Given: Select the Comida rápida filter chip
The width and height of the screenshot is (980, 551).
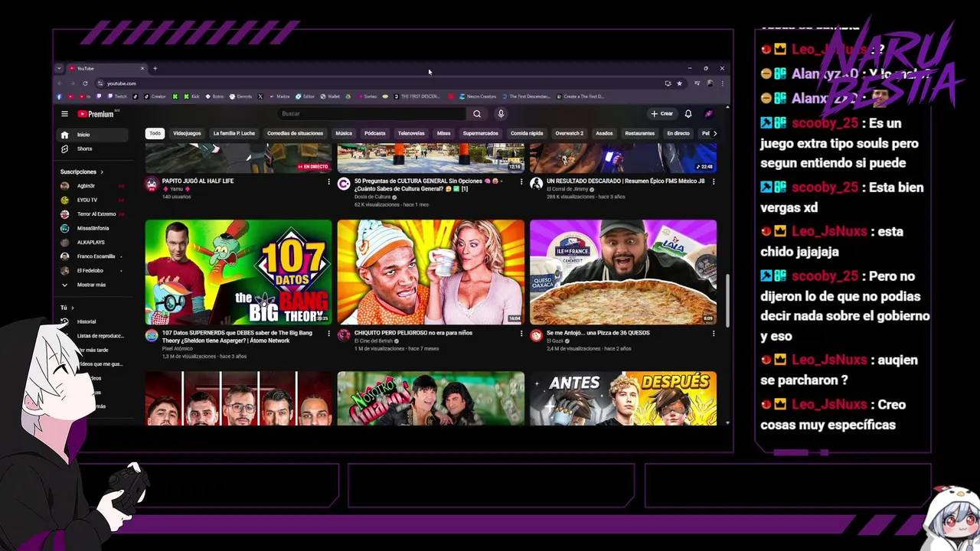Looking at the screenshot, I should point(527,133).
